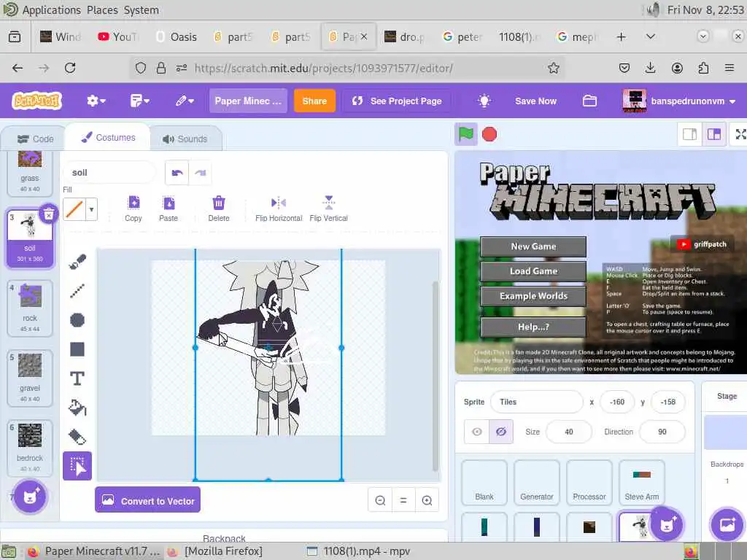Image resolution: width=747 pixels, height=560 pixels.
Task: Switch to the Sounds tab
Action: [185, 139]
